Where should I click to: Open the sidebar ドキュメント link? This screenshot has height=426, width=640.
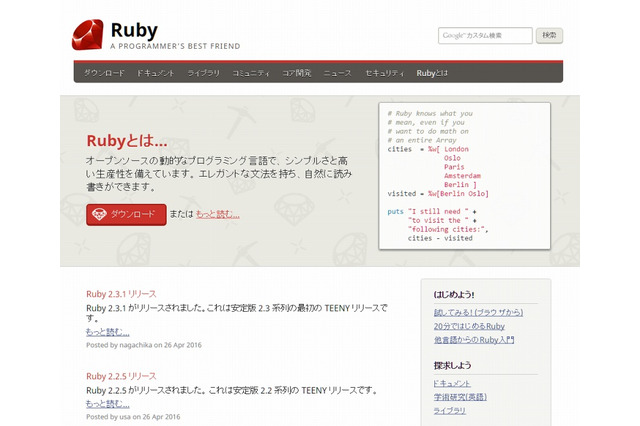pyautogui.click(x=452, y=383)
